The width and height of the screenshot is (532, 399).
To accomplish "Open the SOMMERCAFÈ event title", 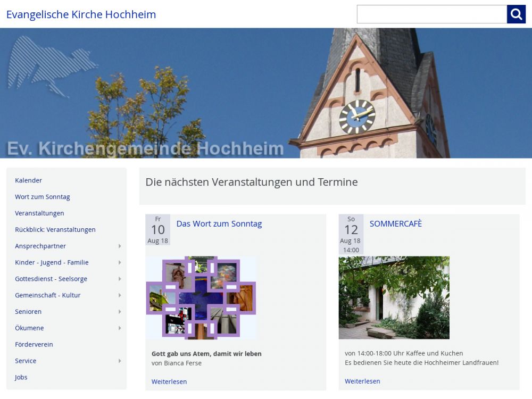I will click(396, 224).
